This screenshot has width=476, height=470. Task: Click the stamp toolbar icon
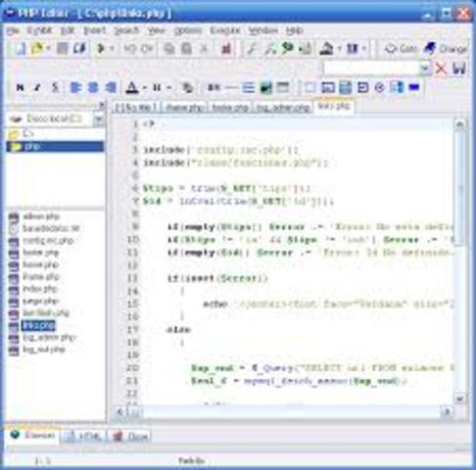pyautogui.click(x=326, y=49)
